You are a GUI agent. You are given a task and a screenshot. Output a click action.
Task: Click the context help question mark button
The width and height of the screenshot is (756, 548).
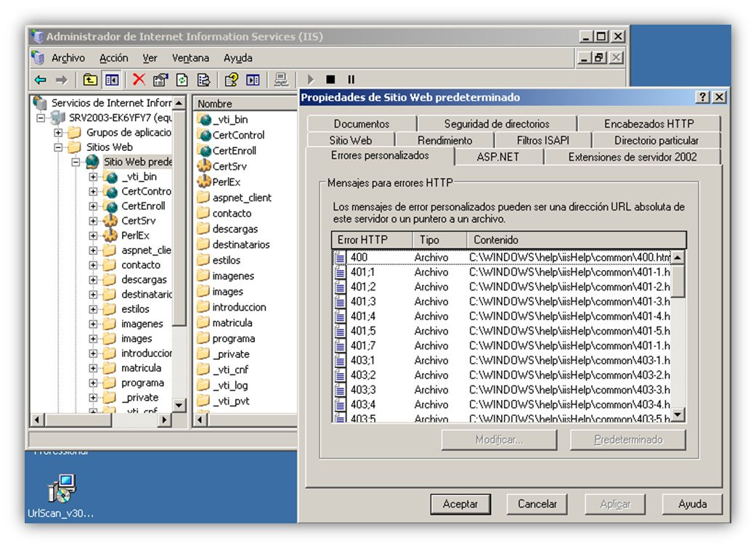pos(702,97)
